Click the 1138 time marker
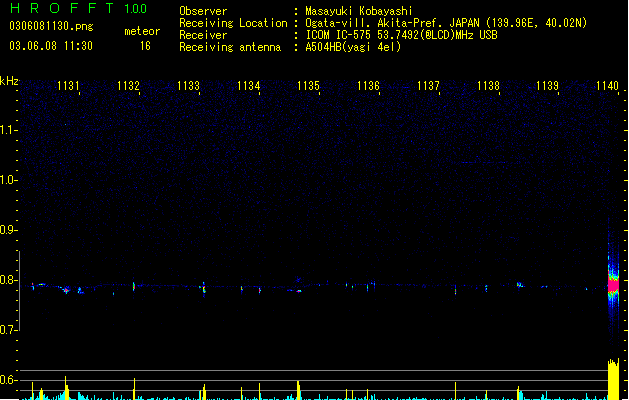629x400 pixels. click(488, 85)
